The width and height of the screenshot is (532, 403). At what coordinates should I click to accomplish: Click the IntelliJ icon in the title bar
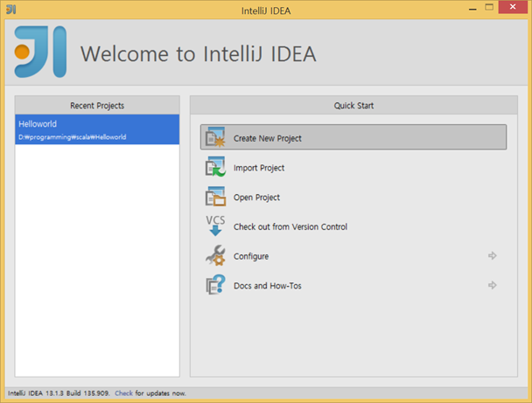click(10, 9)
